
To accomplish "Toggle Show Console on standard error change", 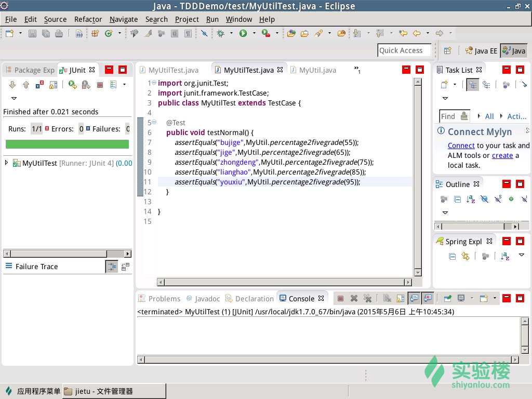I will 428,299.
